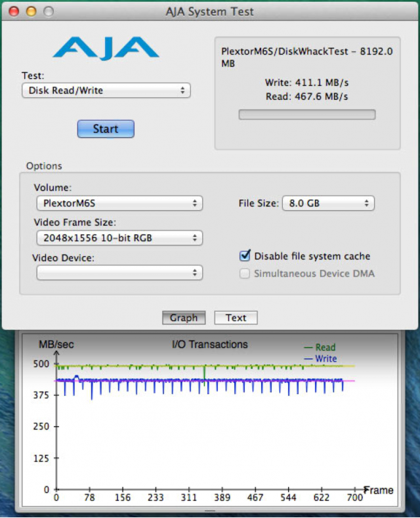420x518 pixels.
Task: Click the Video Device label
Action: point(63,258)
